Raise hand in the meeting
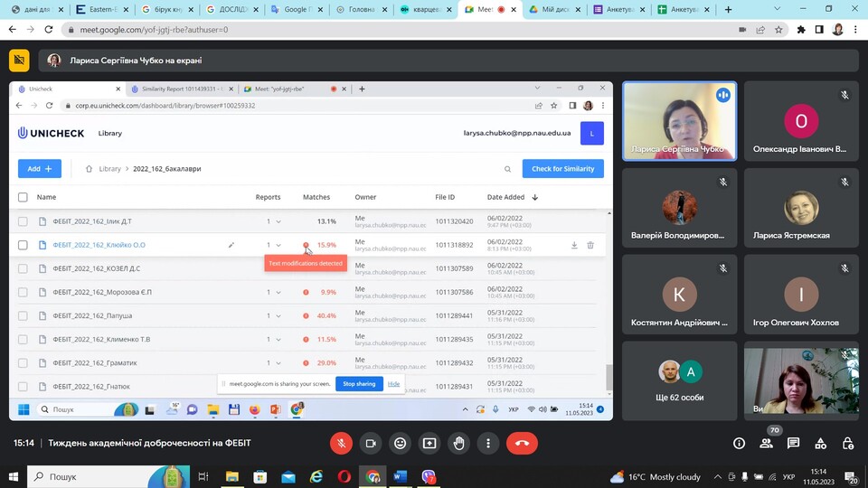The image size is (868, 488). pyautogui.click(x=459, y=443)
